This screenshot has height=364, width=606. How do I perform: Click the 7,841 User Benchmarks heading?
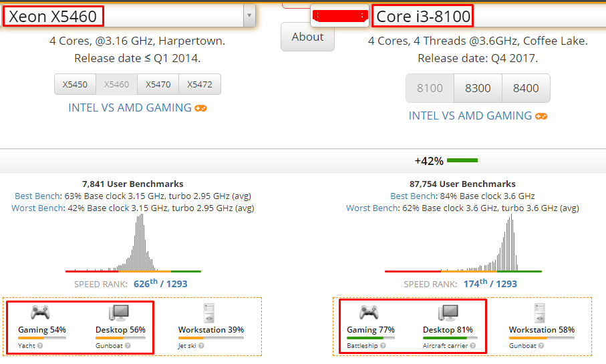(132, 184)
